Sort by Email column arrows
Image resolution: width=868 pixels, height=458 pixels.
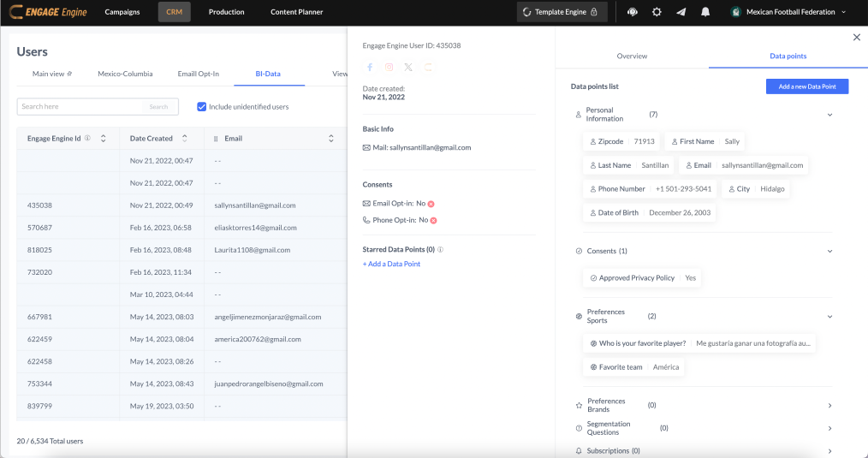[331, 139]
